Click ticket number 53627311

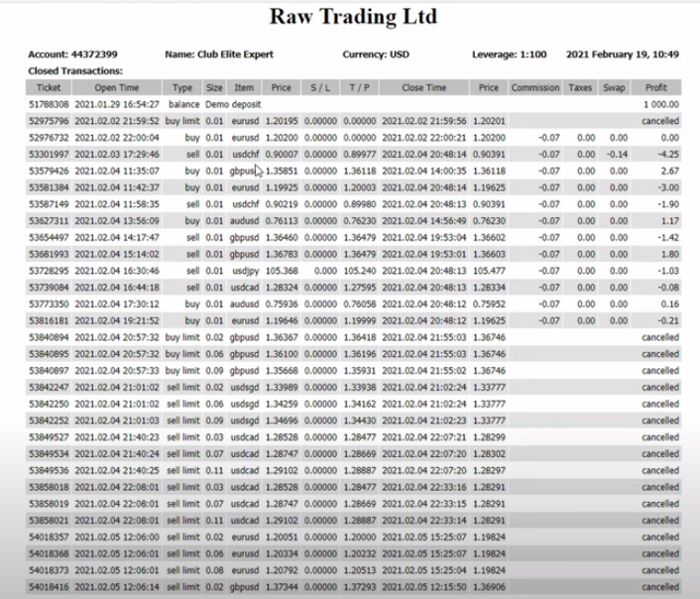coord(50,221)
